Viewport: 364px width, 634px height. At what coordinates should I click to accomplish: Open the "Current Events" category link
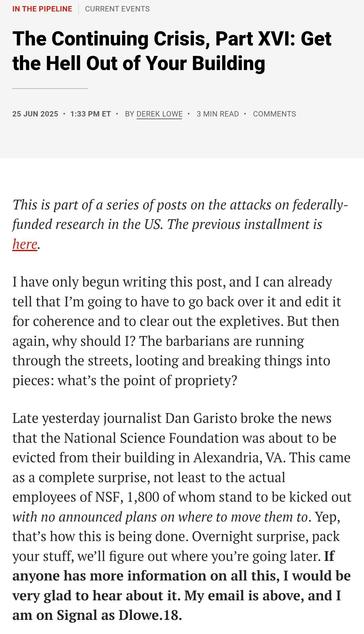tap(117, 8)
